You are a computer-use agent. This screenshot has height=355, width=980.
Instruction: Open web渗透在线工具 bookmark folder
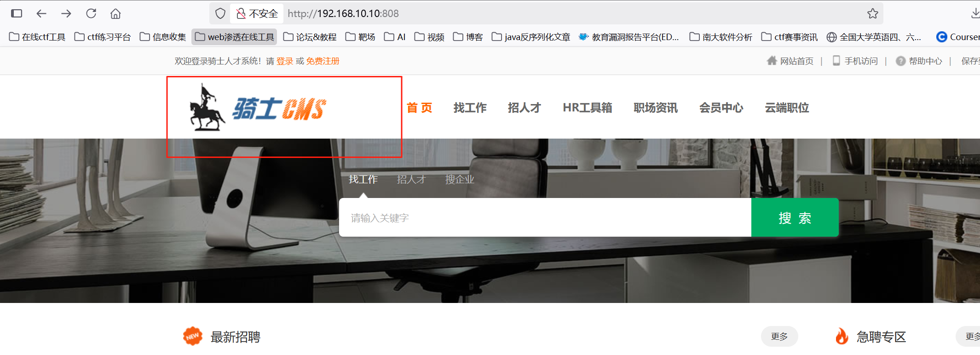pyautogui.click(x=234, y=37)
